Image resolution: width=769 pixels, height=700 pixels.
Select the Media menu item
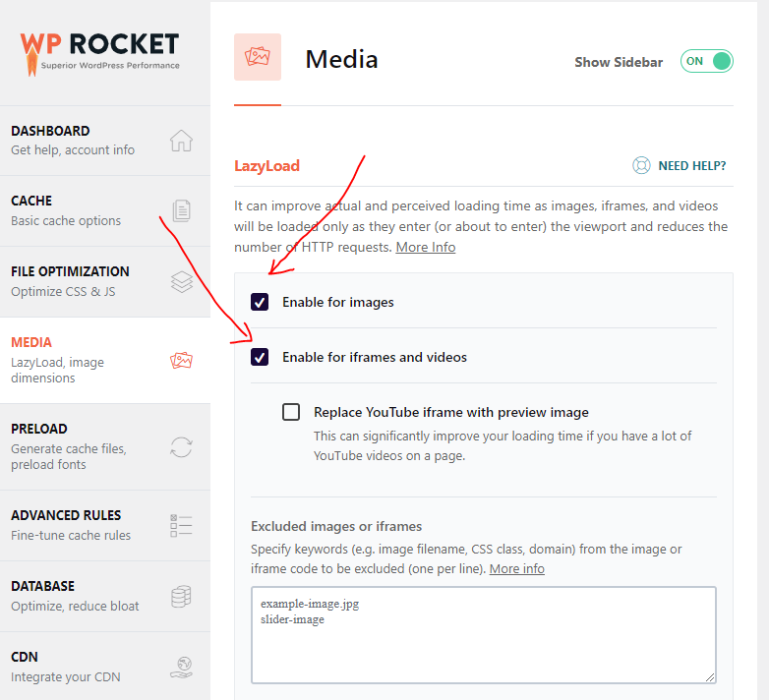click(105, 360)
